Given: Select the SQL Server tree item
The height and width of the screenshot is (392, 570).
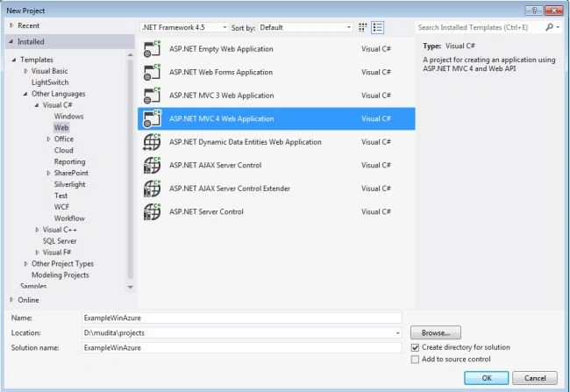Looking at the screenshot, I should click(x=60, y=241).
